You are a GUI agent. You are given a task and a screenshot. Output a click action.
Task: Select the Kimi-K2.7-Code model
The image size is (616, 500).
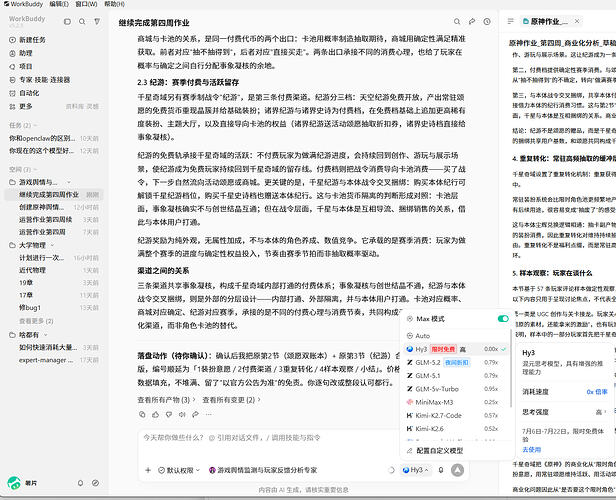pyautogui.click(x=456, y=415)
